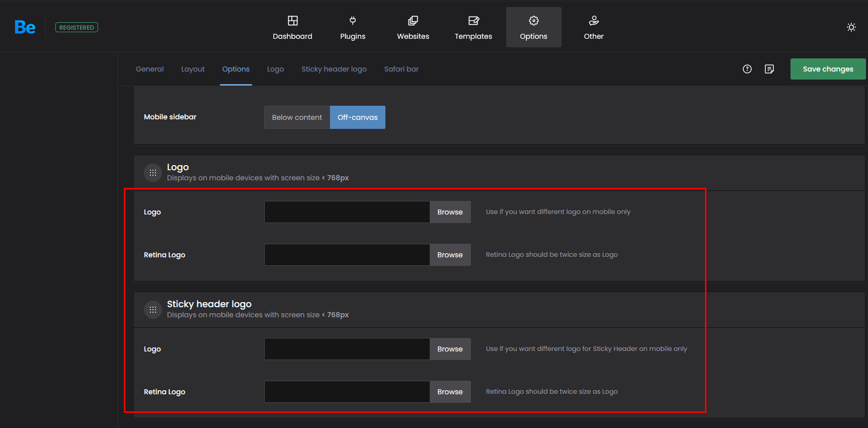Screen dimensions: 868x428
Task: Click the REGISTERED badge
Action: [76, 28]
